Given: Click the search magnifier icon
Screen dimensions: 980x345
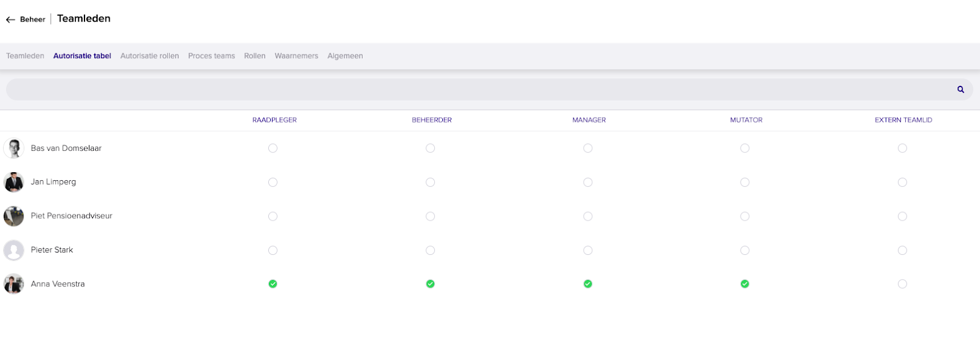Looking at the screenshot, I should [x=960, y=89].
